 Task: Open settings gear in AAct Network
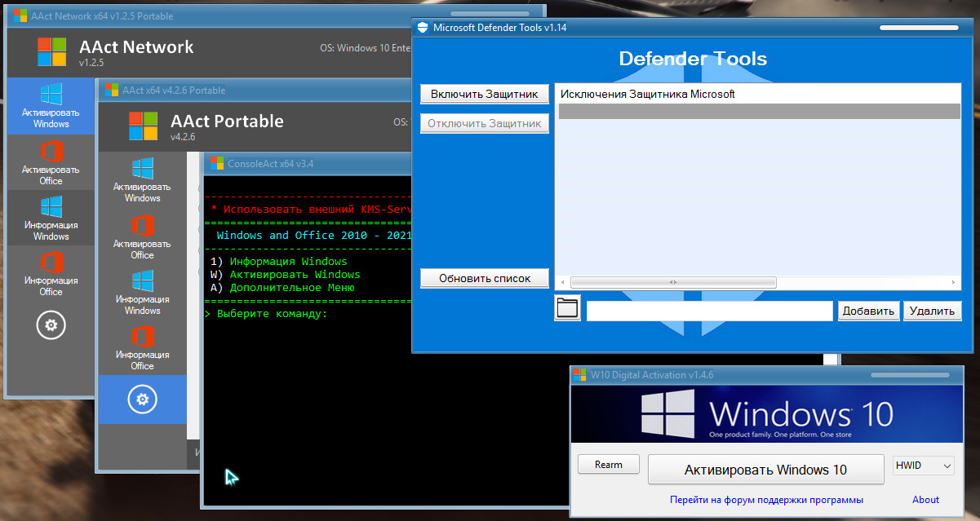click(x=51, y=325)
